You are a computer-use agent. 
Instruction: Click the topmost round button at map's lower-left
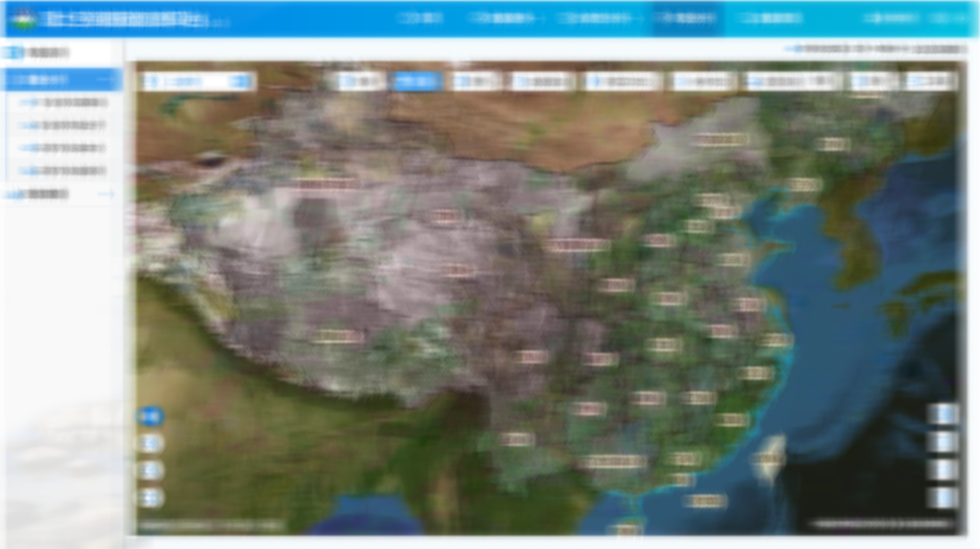150,417
